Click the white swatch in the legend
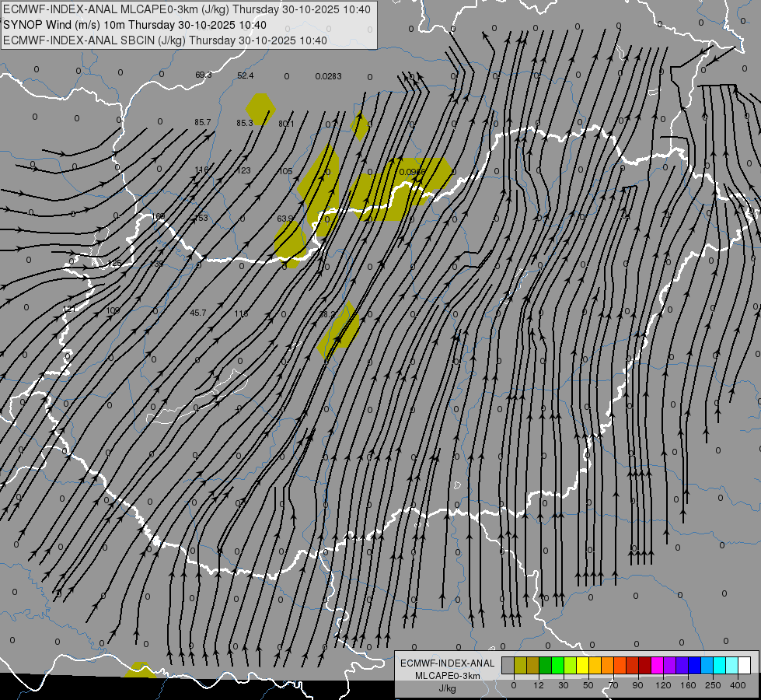Image resolution: width=761 pixels, height=700 pixels. point(744,666)
